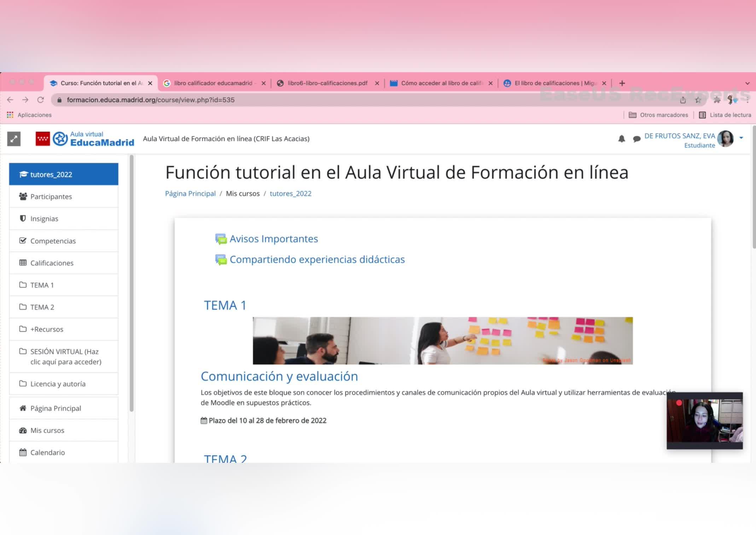Click the notifications bell icon
Viewport: 756px width, 535px height.
tap(621, 139)
